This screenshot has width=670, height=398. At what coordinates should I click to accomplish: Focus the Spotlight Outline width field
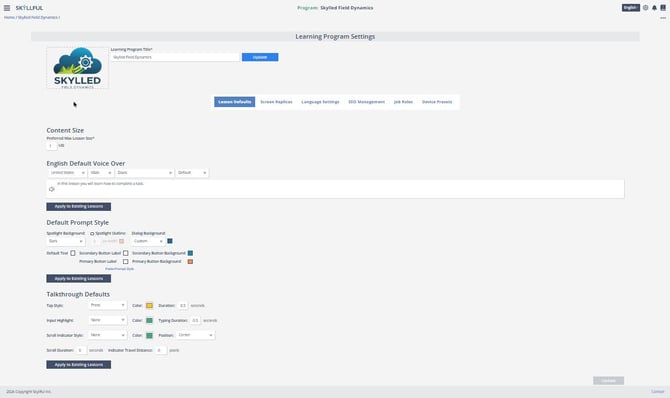click(95, 241)
